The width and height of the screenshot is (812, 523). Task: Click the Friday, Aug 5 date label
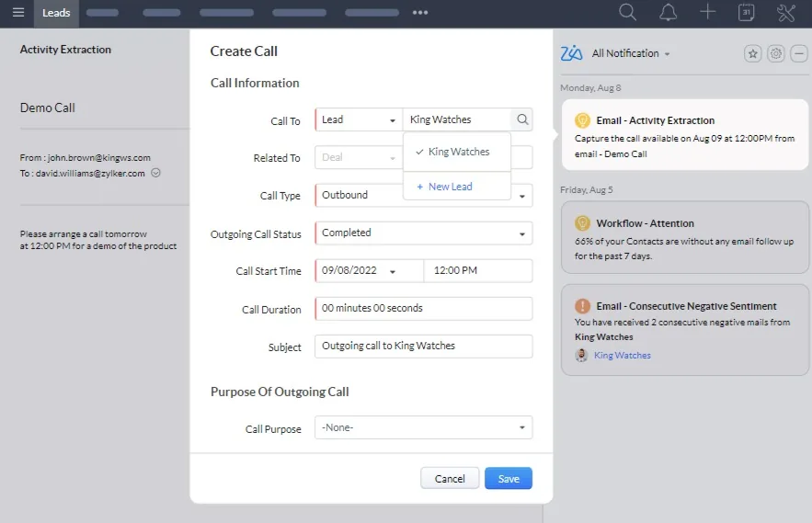tap(586, 190)
